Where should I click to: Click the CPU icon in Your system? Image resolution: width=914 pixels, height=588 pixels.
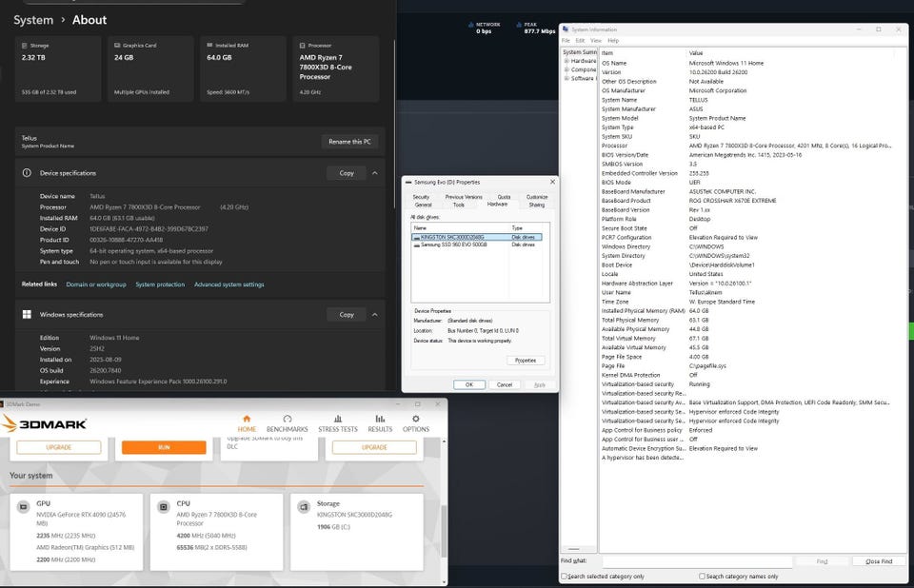click(164, 506)
